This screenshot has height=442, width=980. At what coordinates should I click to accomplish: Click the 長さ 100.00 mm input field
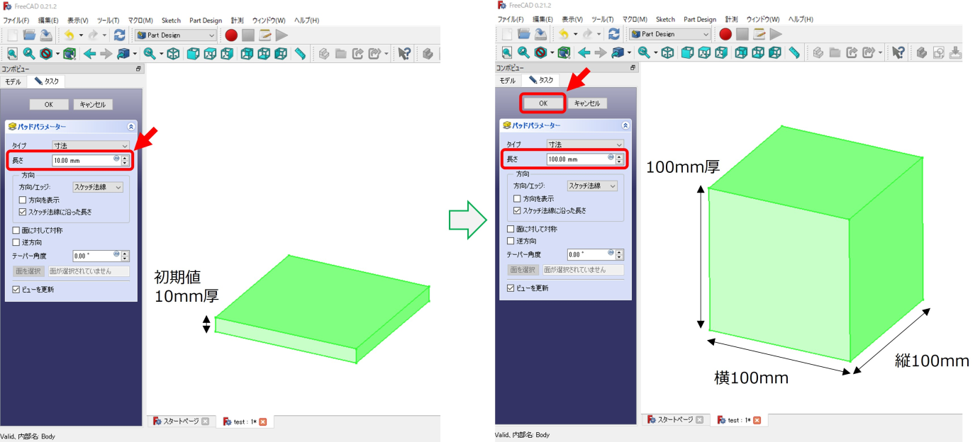[577, 159]
